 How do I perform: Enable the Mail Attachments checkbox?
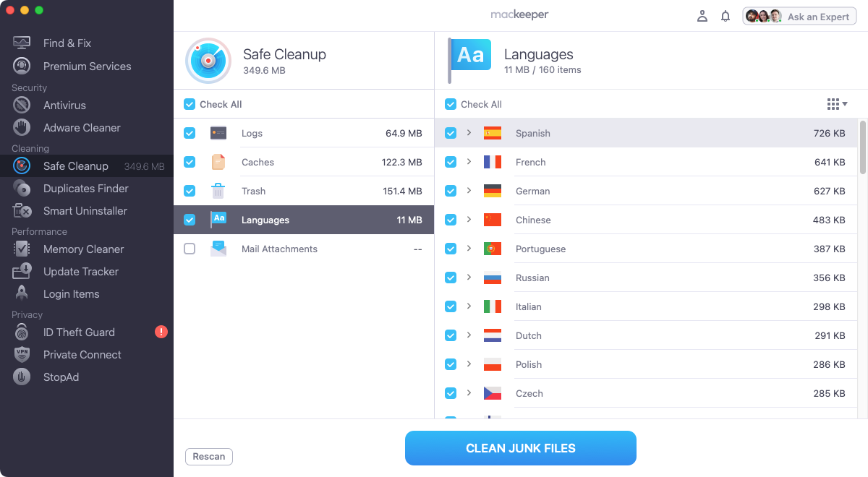click(189, 249)
